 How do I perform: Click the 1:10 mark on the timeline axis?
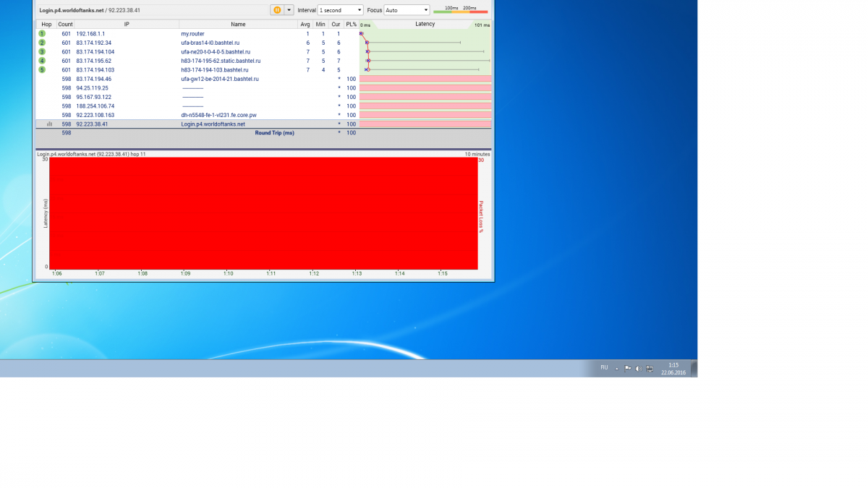(x=228, y=274)
